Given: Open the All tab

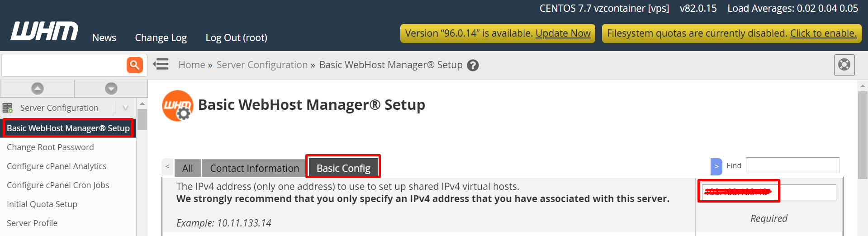Looking at the screenshot, I should (187, 168).
